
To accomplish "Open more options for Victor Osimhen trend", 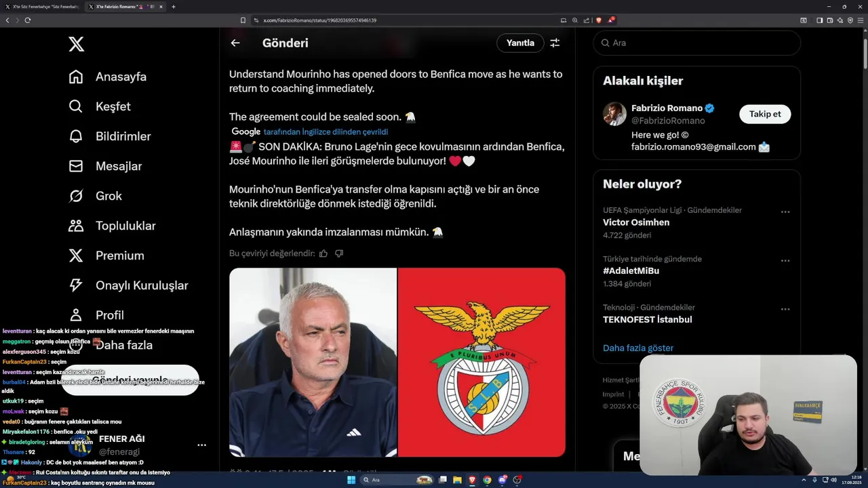I will coord(785,212).
